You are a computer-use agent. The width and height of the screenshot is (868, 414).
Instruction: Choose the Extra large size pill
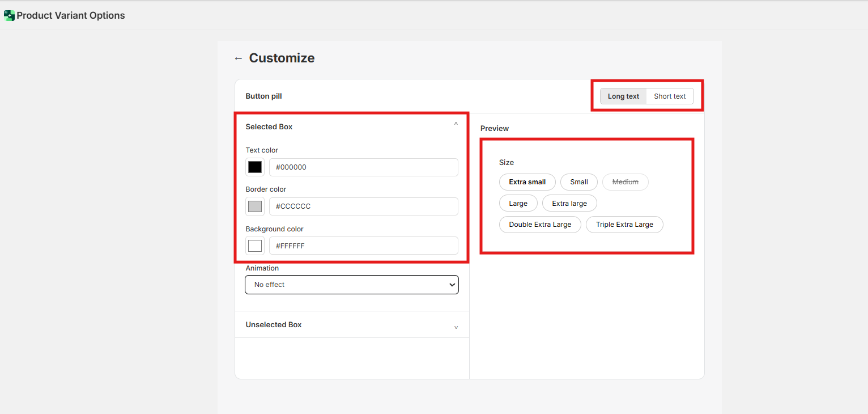pos(569,204)
